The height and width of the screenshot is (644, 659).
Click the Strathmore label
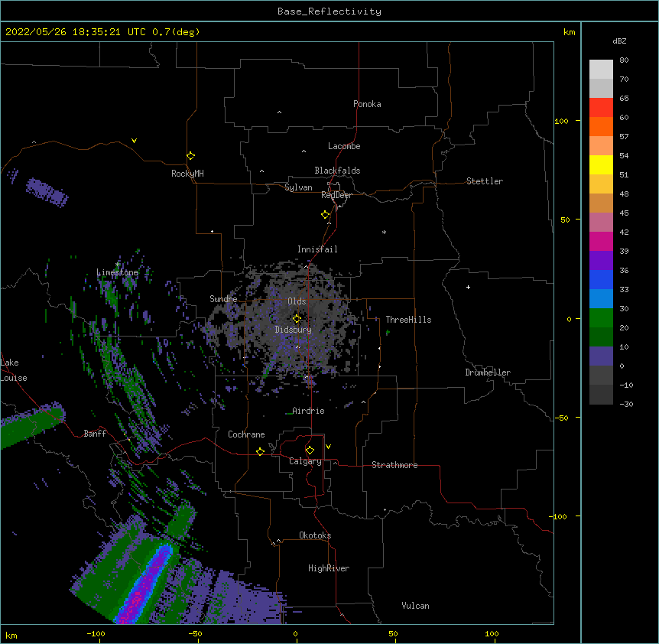pos(394,465)
